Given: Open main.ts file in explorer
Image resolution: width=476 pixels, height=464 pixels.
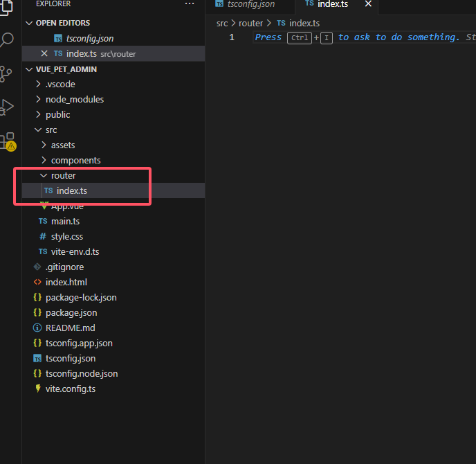Looking at the screenshot, I should [x=113, y=221].
